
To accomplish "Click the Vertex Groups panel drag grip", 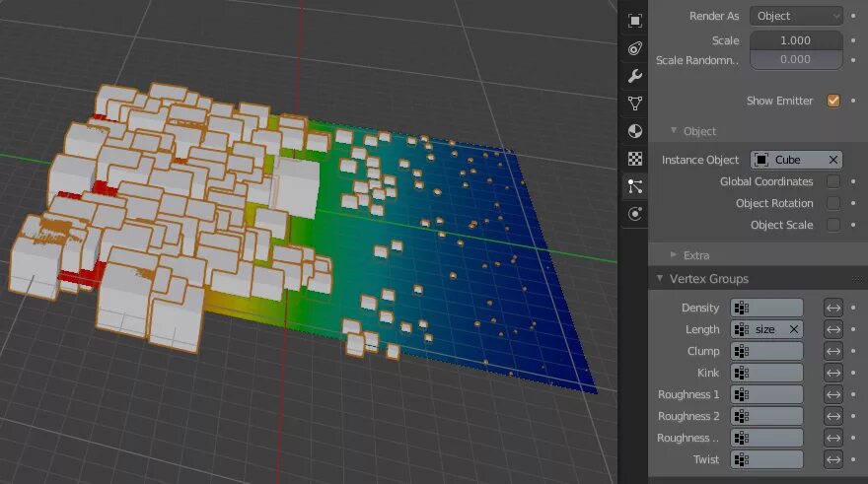I will [860, 279].
